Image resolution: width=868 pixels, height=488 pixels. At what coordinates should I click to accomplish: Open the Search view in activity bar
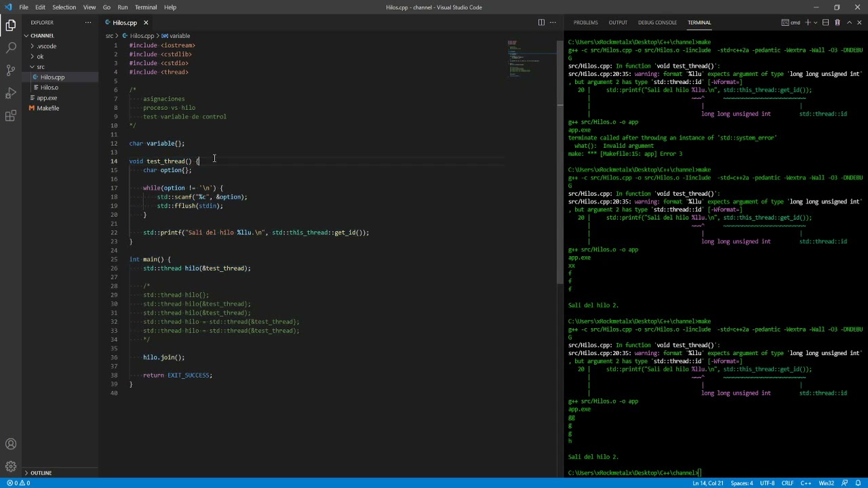click(x=11, y=47)
